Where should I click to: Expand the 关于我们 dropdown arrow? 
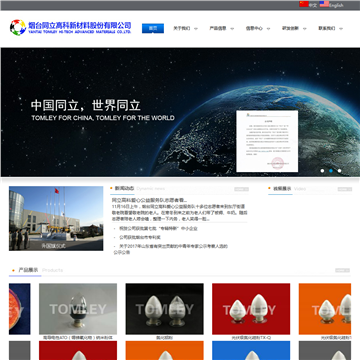pyautogui.click(x=196, y=29)
